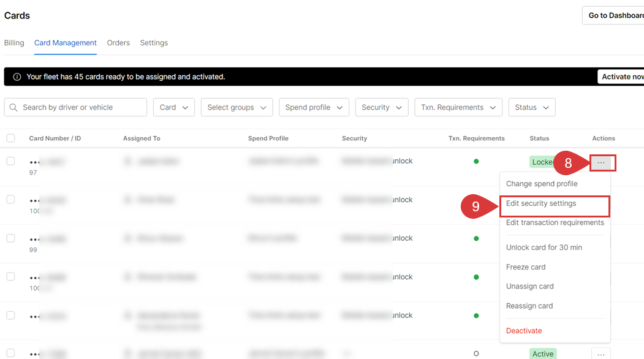The image size is (644, 359).
Task: Open the Card filter dropdown
Action: [174, 107]
